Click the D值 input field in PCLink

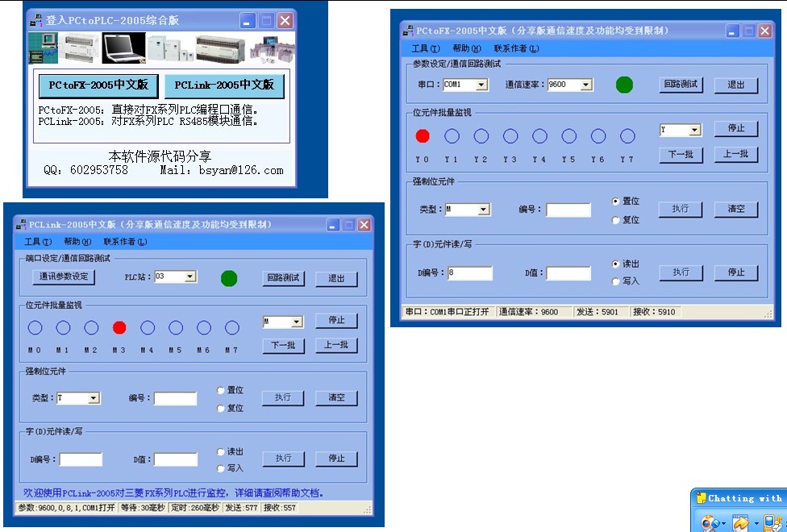[x=176, y=459]
